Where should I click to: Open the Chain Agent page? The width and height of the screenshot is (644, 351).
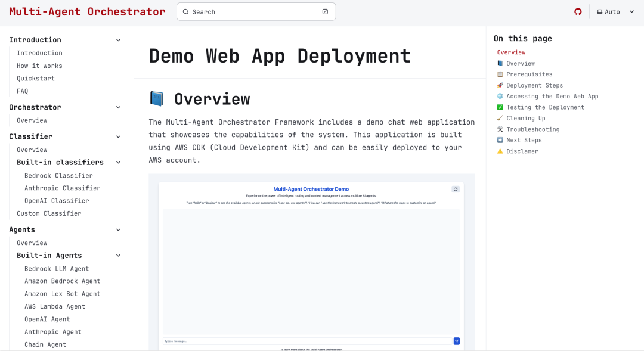pos(45,345)
